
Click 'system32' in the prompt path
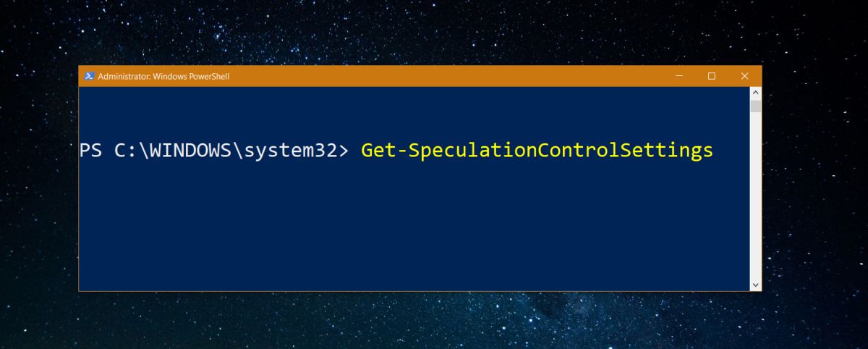pos(292,151)
